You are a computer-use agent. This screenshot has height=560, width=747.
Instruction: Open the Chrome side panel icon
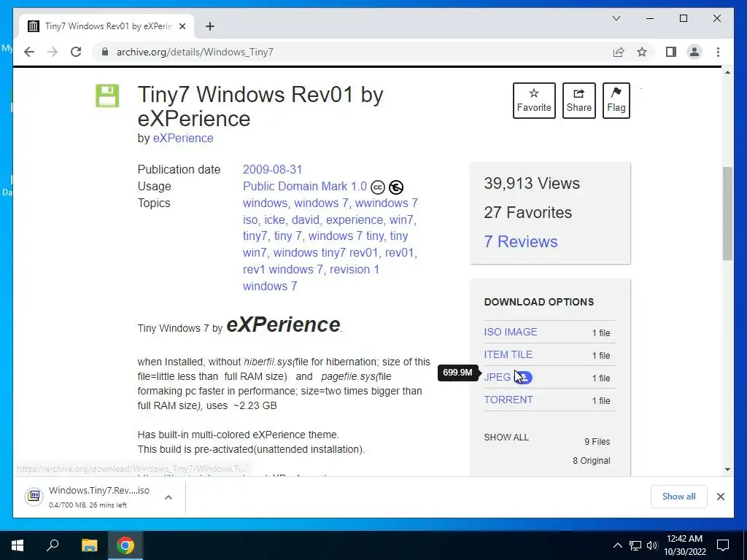coord(671,52)
